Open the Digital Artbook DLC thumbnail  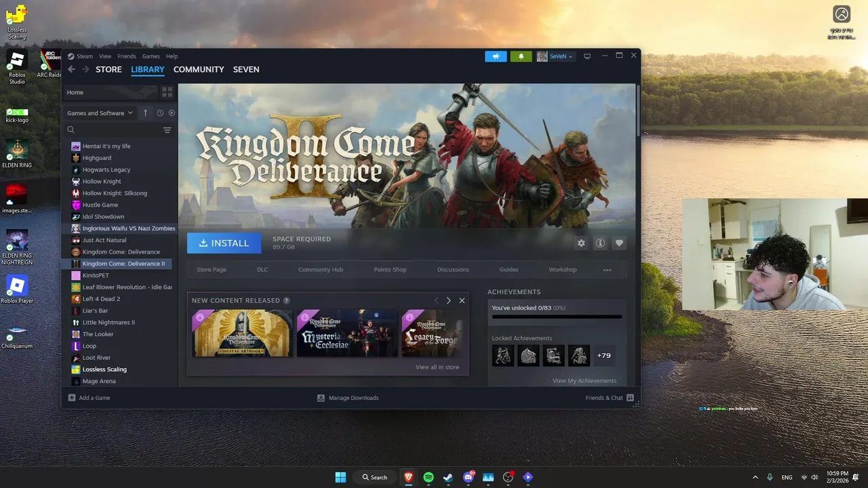[242, 333]
